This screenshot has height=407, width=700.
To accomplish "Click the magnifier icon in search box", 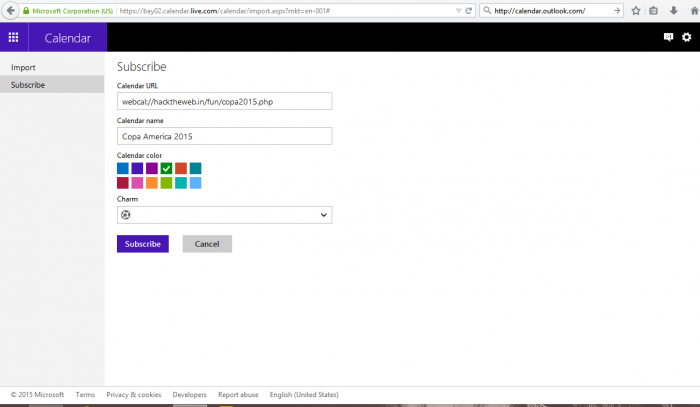I will click(487, 11).
